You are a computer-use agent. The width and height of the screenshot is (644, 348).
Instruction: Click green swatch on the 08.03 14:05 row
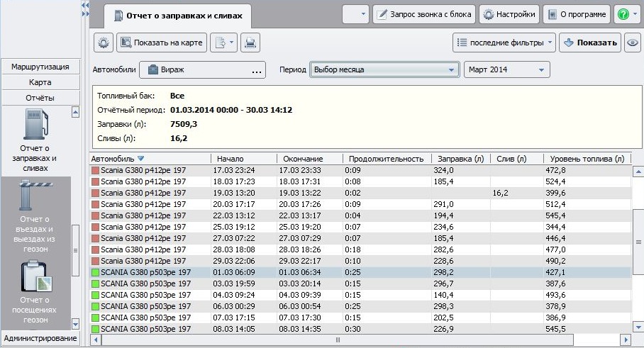(95, 329)
